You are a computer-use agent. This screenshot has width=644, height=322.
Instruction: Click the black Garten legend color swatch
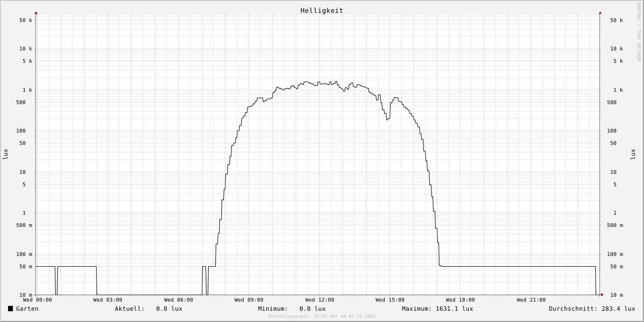(10, 309)
